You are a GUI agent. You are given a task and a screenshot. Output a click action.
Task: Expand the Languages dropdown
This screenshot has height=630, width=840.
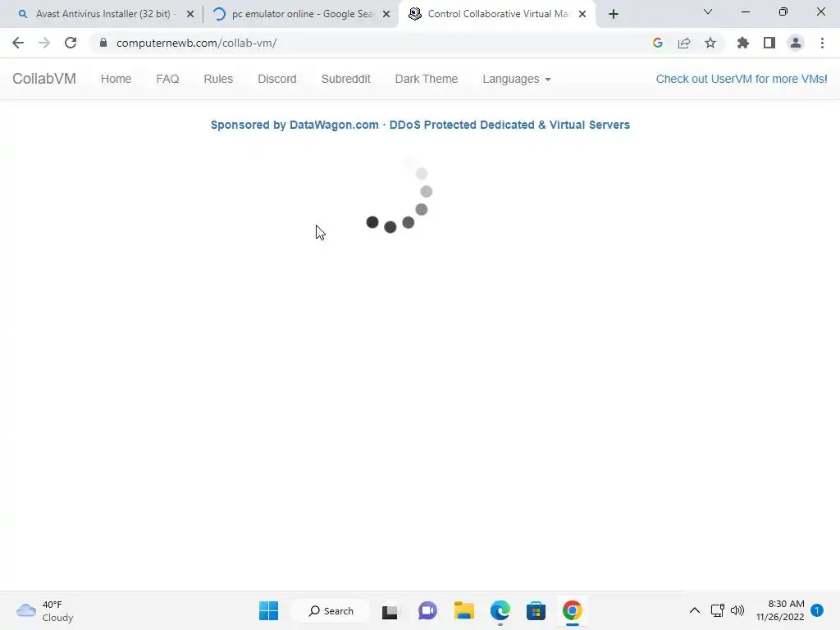tap(517, 79)
